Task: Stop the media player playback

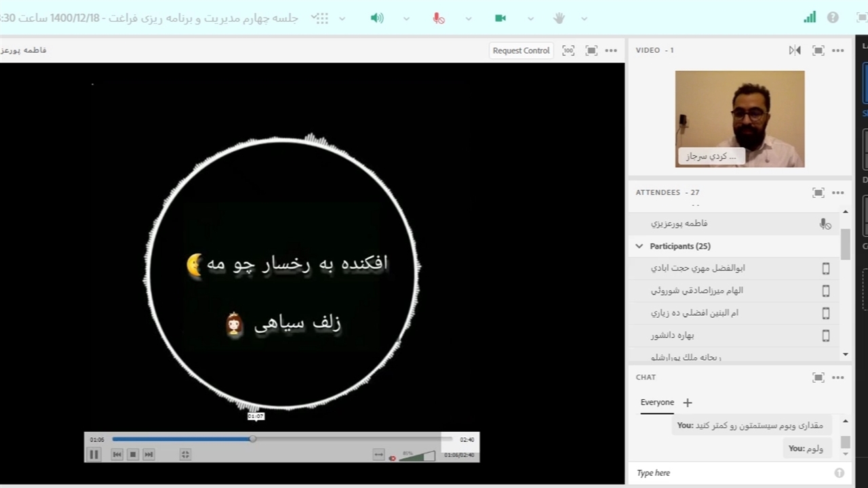Action: point(133,455)
